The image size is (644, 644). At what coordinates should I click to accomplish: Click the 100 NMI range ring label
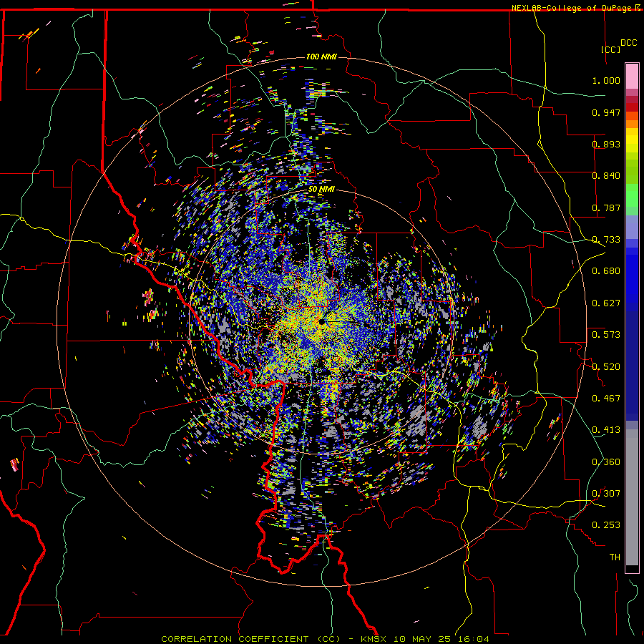pyautogui.click(x=321, y=57)
